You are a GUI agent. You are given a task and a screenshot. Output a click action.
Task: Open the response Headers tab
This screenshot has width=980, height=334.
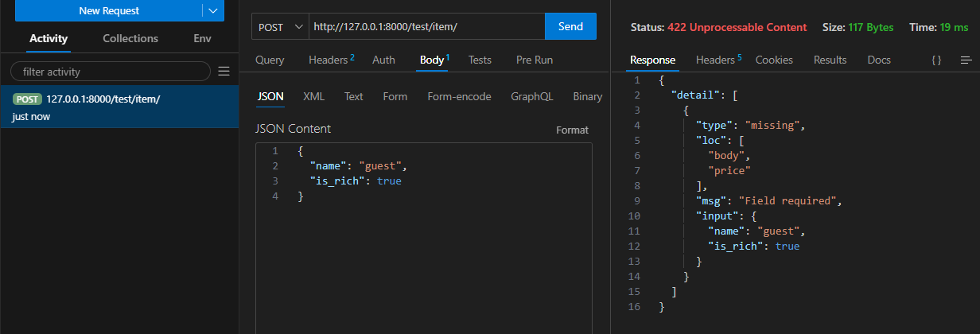click(x=718, y=60)
